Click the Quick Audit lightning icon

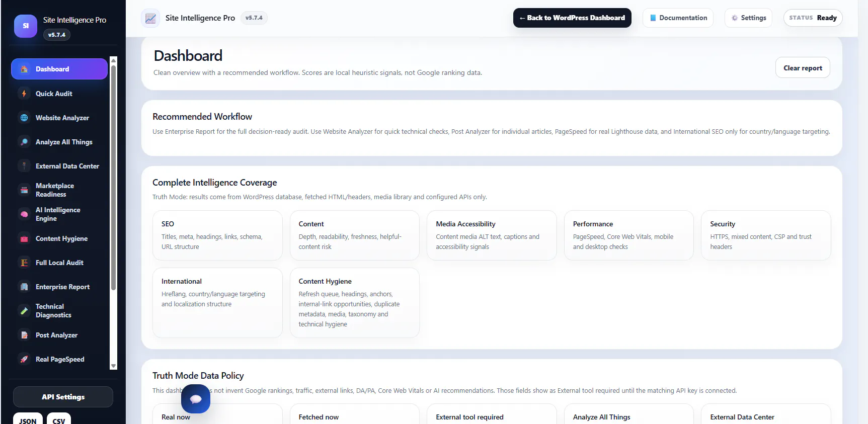point(24,94)
